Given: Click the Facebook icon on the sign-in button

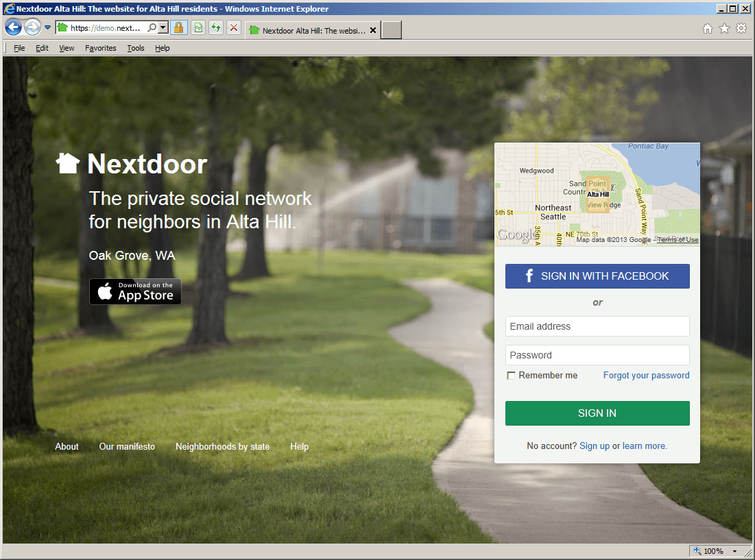Looking at the screenshot, I should pos(528,276).
